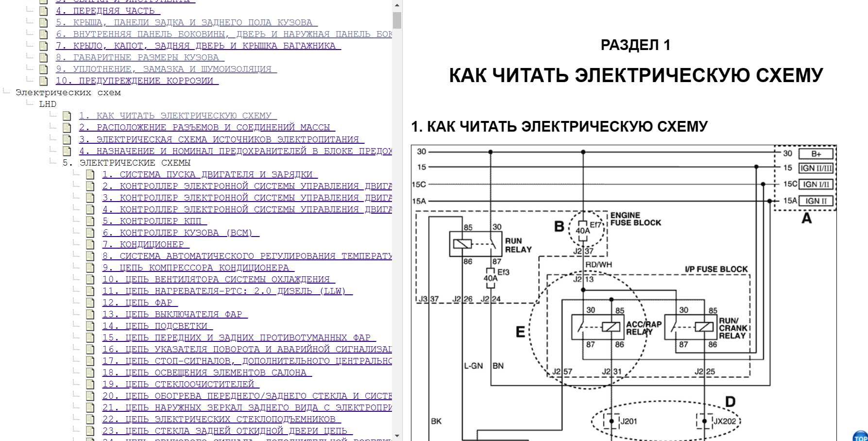Open 14. ЦЕПЬ ПОДСВЕТКИ link
The image size is (868, 441).
157,326
